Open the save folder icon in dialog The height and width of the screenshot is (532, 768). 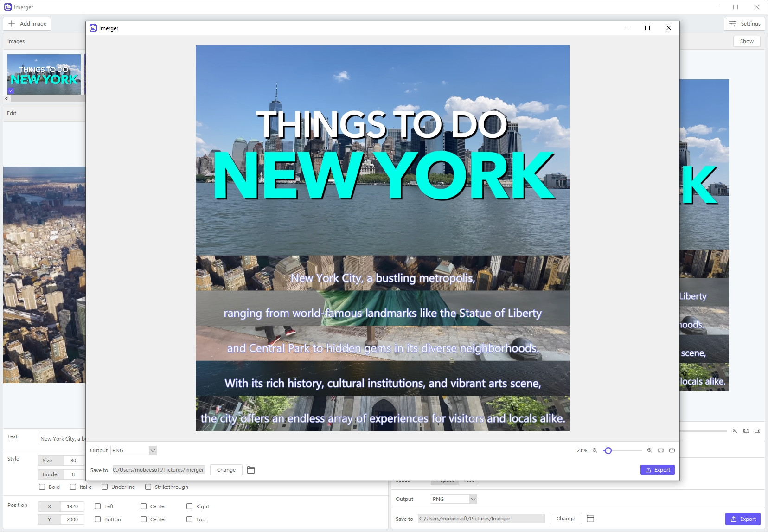pyautogui.click(x=251, y=470)
